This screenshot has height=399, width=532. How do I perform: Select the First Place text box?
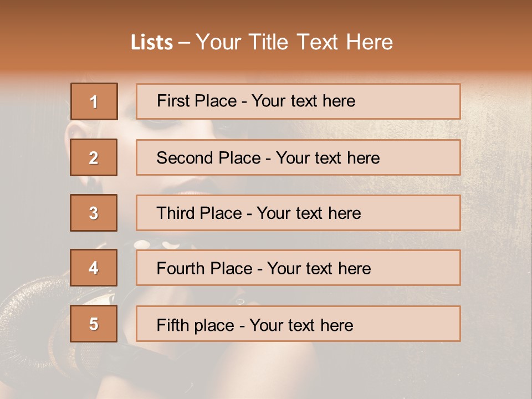(298, 101)
